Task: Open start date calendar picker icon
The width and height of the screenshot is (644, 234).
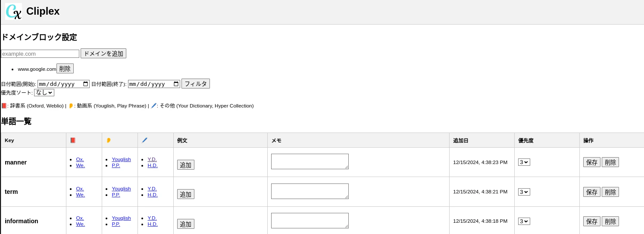Action: (x=85, y=84)
